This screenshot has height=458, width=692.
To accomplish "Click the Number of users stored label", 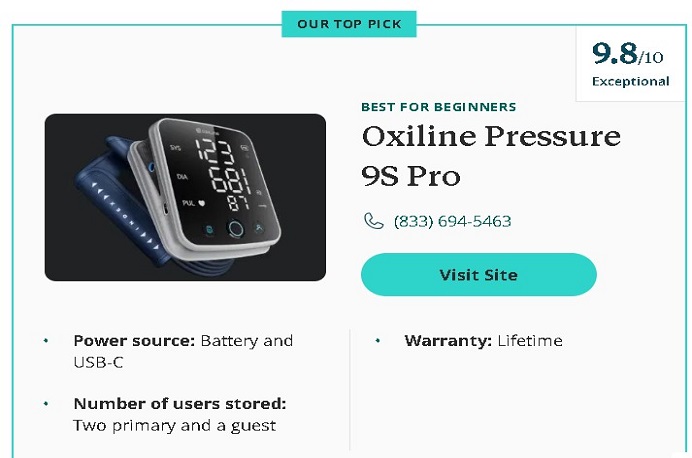I will [180, 404].
